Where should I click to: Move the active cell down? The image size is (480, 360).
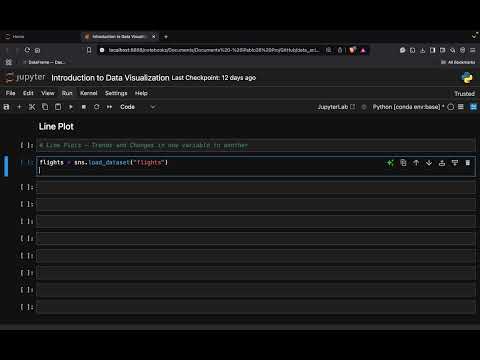coord(429,163)
